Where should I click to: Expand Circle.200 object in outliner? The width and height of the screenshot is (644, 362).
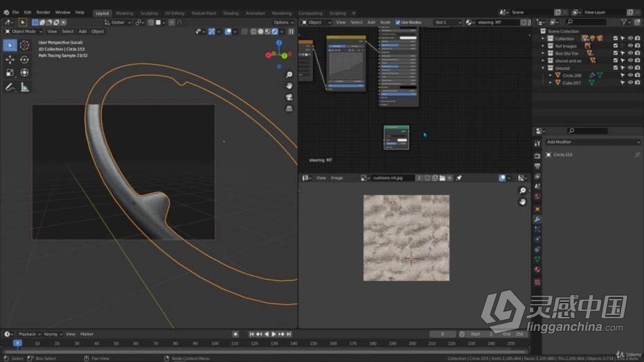click(551, 75)
